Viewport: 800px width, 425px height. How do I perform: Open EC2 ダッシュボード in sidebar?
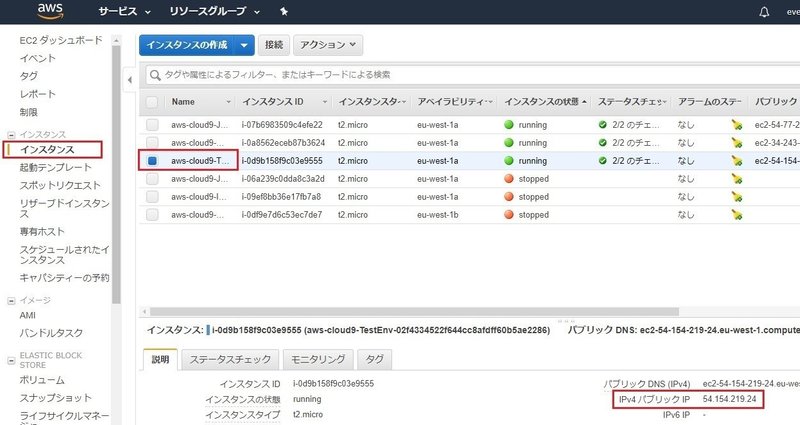click(x=61, y=40)
